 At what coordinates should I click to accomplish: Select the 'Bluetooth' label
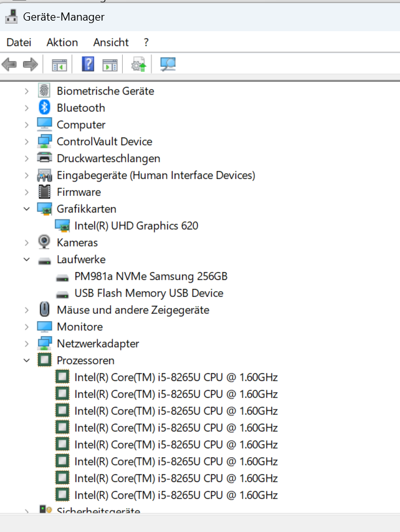81,108
